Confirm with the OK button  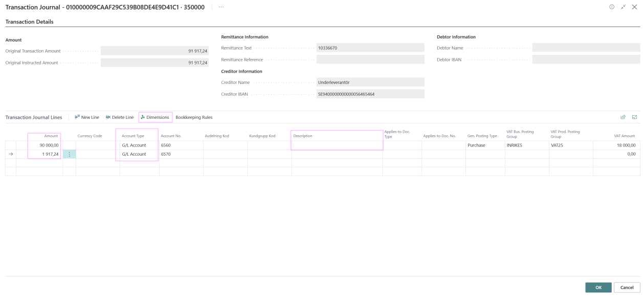(x=598, y=287)
